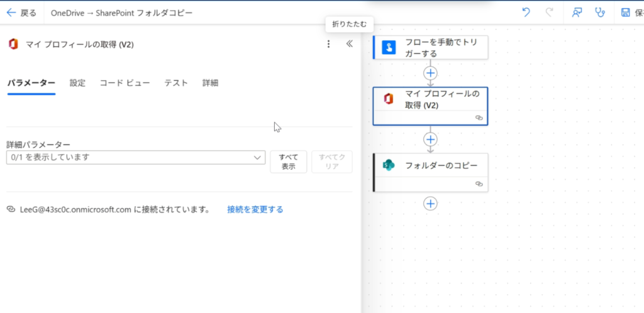
Task: Click the redo arrow icon in the top toolbar
Action: point(549,13)
